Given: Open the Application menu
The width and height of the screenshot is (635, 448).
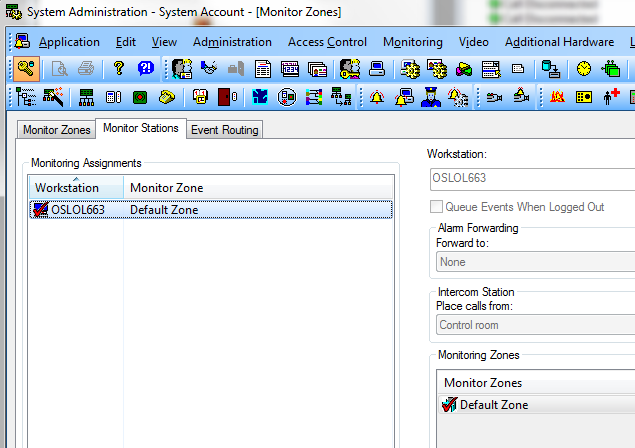Looking at the screenshot, I should [x=69, y=42].
